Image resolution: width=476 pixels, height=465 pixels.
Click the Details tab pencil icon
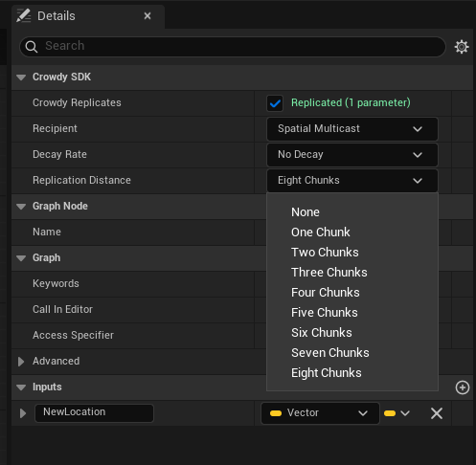point(24,15)
